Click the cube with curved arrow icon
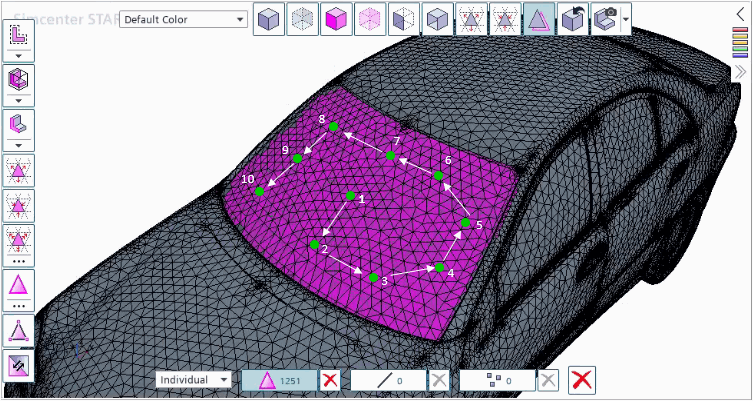This screenshot has height=401, width=753. (574, 19)
